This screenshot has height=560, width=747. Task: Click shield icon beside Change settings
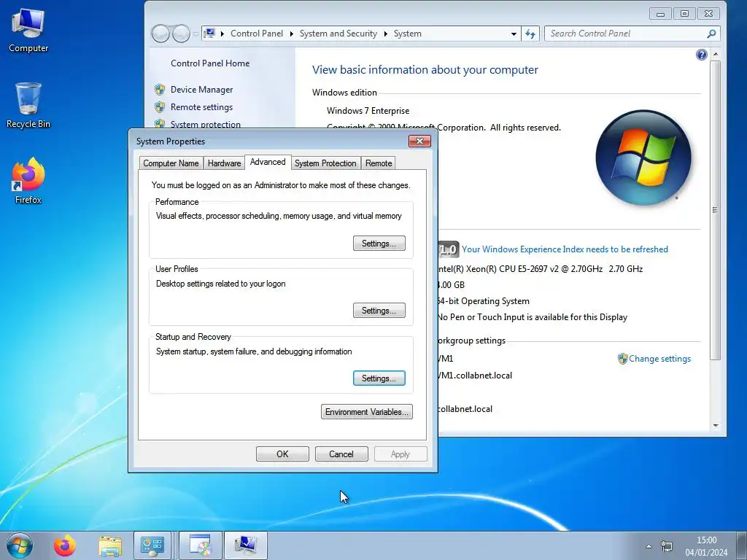pyautogui.click(x=622, y=359)
